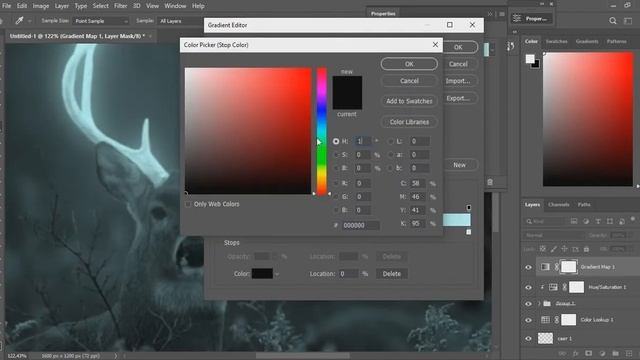Expand the Group 1 folder in Layers
Viewport: 640px width, 360px height.
coord(539,304)
